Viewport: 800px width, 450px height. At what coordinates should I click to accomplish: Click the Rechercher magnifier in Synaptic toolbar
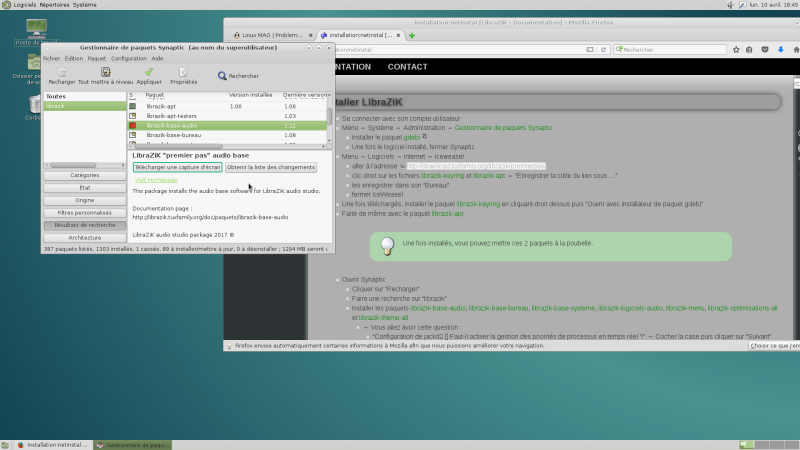pos(222,76)
